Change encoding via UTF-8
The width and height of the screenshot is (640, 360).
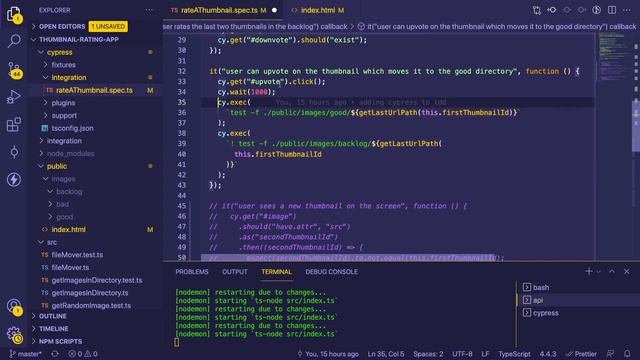pyautogui.click(x=462, y=354)
